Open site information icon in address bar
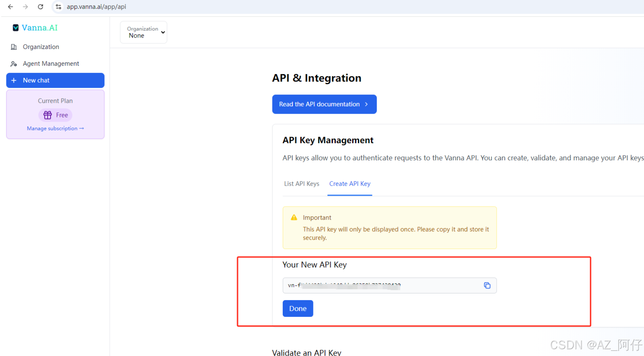Image resolution: width=644 pixels, height=356 pixels. (x=59, y=7)
